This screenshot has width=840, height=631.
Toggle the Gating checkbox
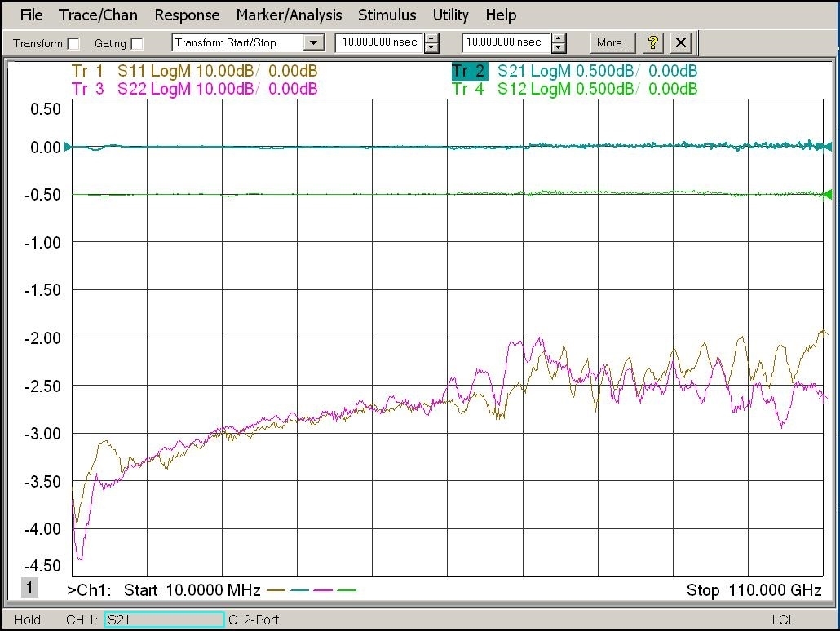coord(137,44)
